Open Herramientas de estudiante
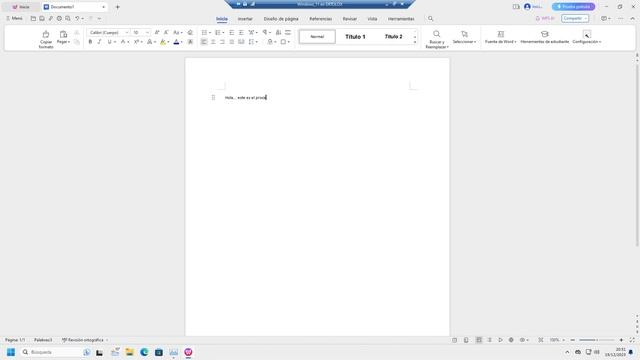 pos(544,37)
